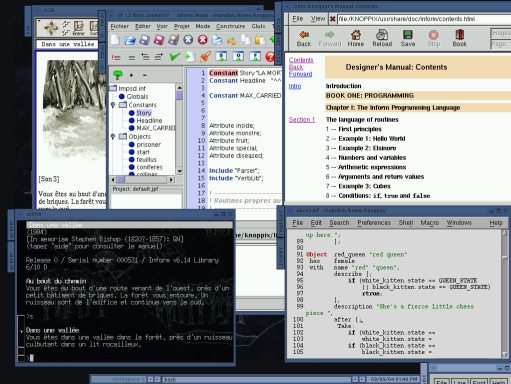Click the grey close-file X icon
The width and height of the screenshot is (511, 384).
point(188,40)
